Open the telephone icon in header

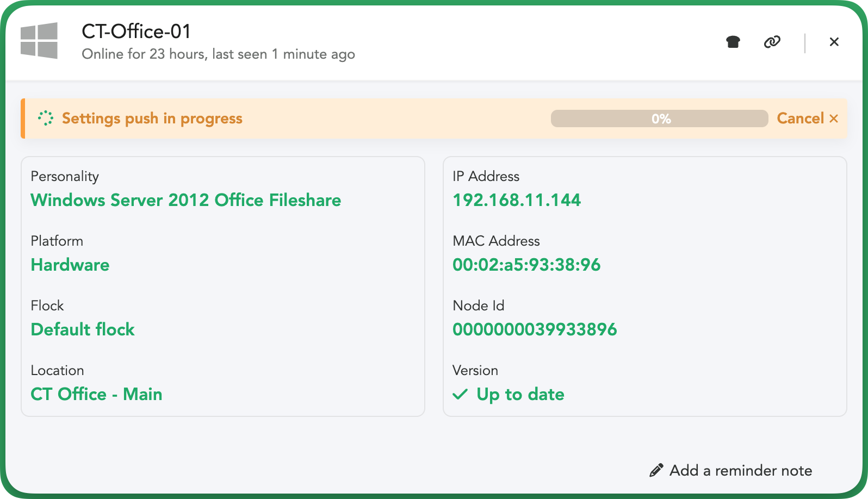pos(733,42)
